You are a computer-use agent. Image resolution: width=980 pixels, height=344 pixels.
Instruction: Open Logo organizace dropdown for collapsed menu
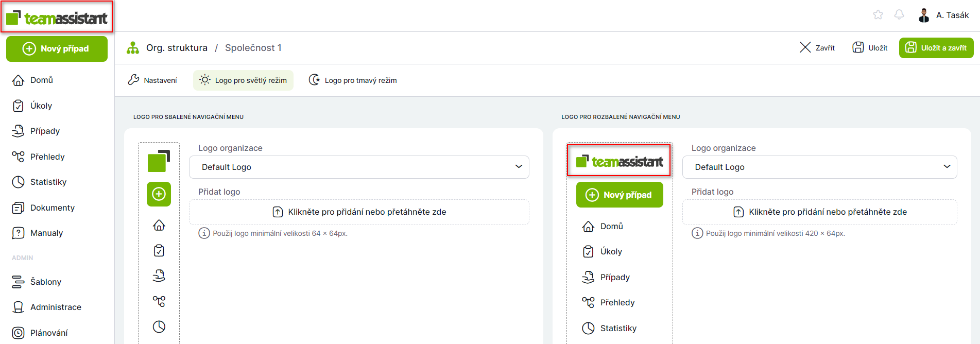(x=359, y=167)
